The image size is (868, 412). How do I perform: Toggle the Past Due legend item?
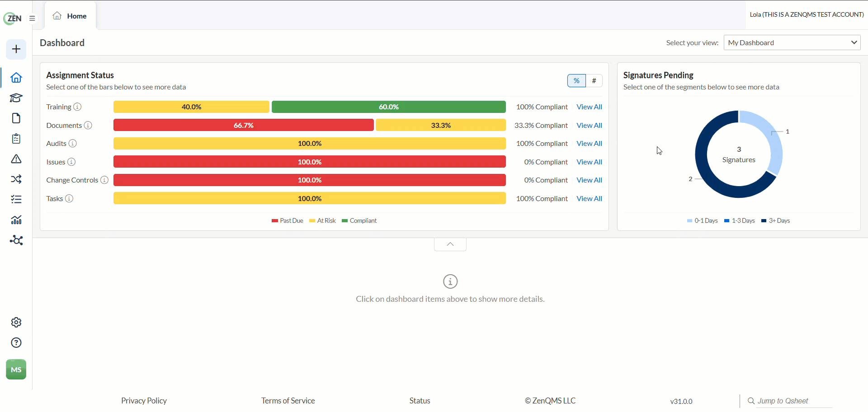click(x=288, y=221)
